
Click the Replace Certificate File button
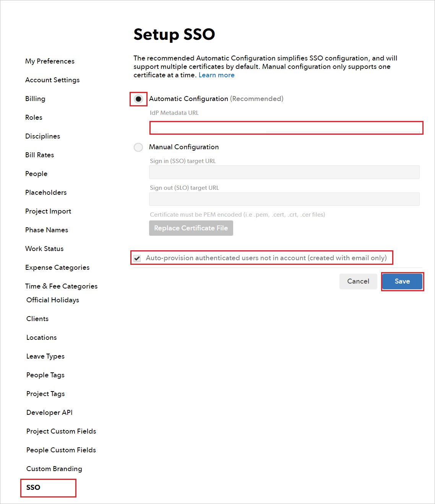click(x=191, y=228)
